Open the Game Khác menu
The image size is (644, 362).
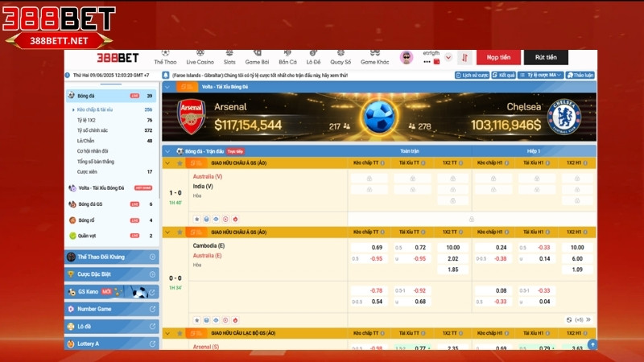(374, 57)
